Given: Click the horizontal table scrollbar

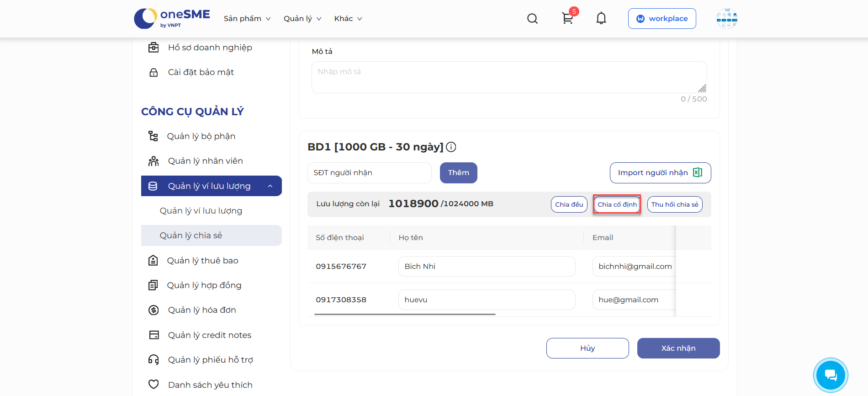Looking at the screenshot, I should point(405,315).
